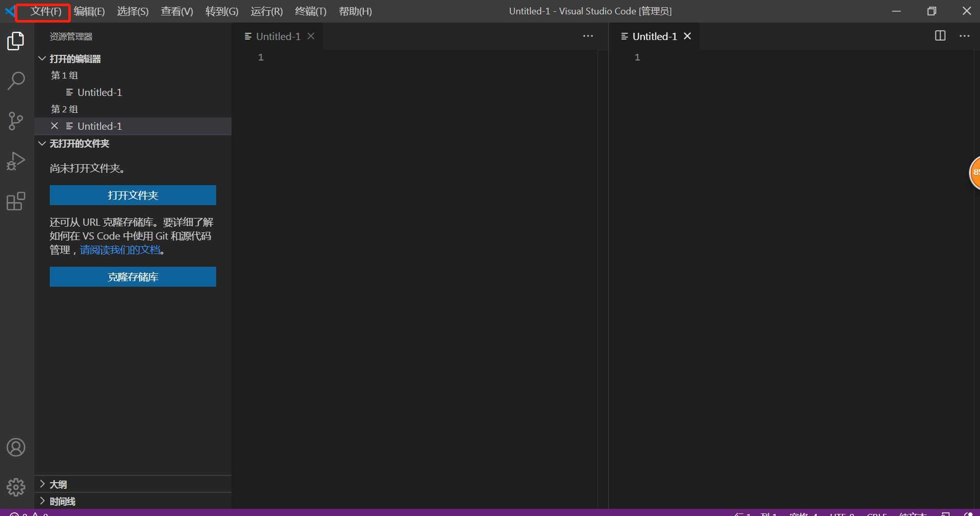Minimize the VS Code window

pyautogui.click(x=896, y=11)
